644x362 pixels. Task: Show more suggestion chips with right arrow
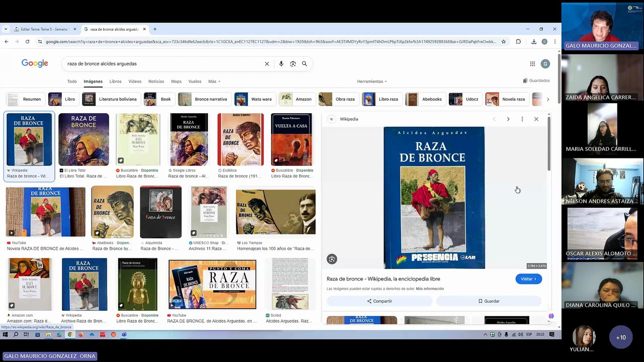[548, 99]
